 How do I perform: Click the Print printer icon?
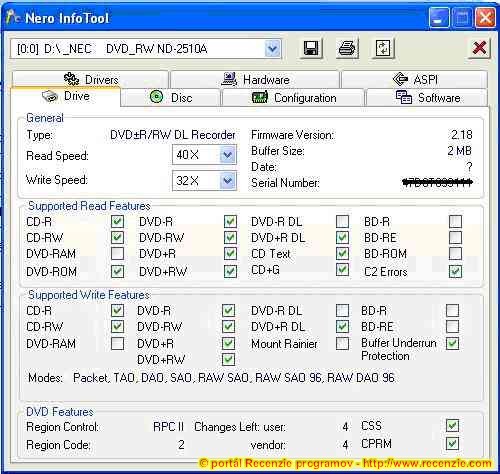click(x=347, y=49)
